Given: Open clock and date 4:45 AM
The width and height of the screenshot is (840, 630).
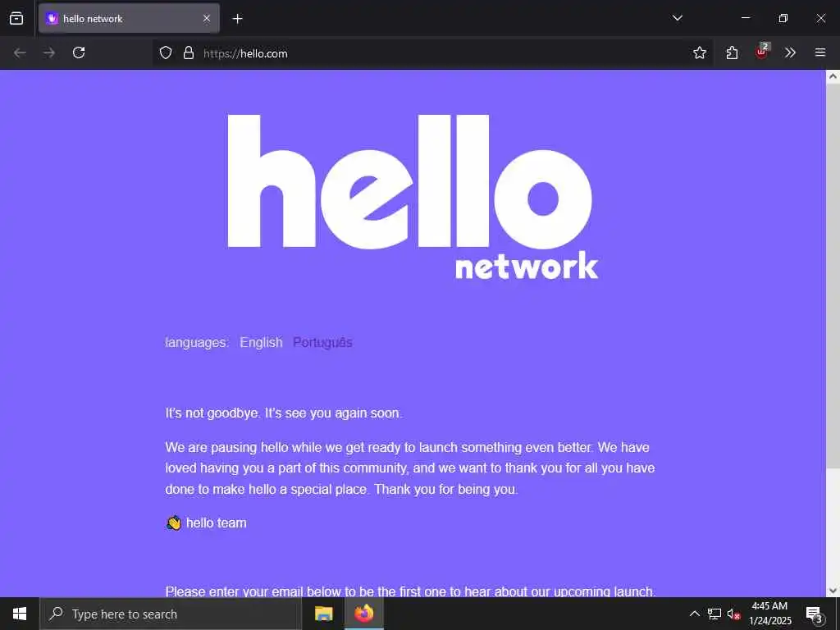Looking at the screenshot, I should click(769, 614).
